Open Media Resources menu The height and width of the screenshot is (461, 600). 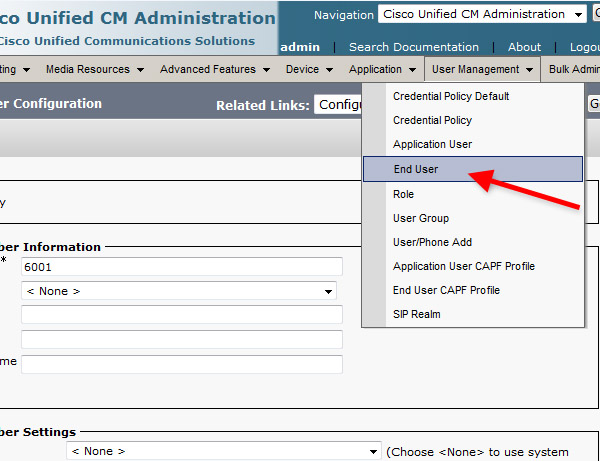(x=95, y=69)
